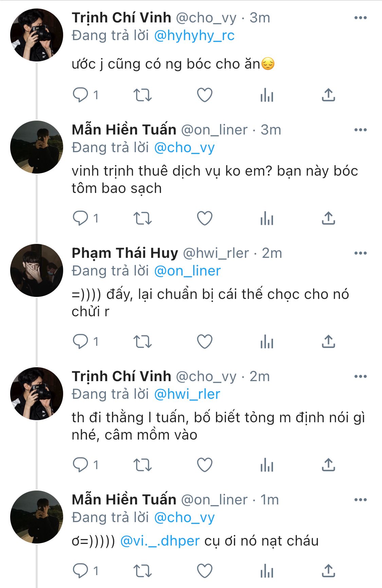Reply to Phạm Thái Huy's tweet
382x588 pixels.
click(80, 342)
